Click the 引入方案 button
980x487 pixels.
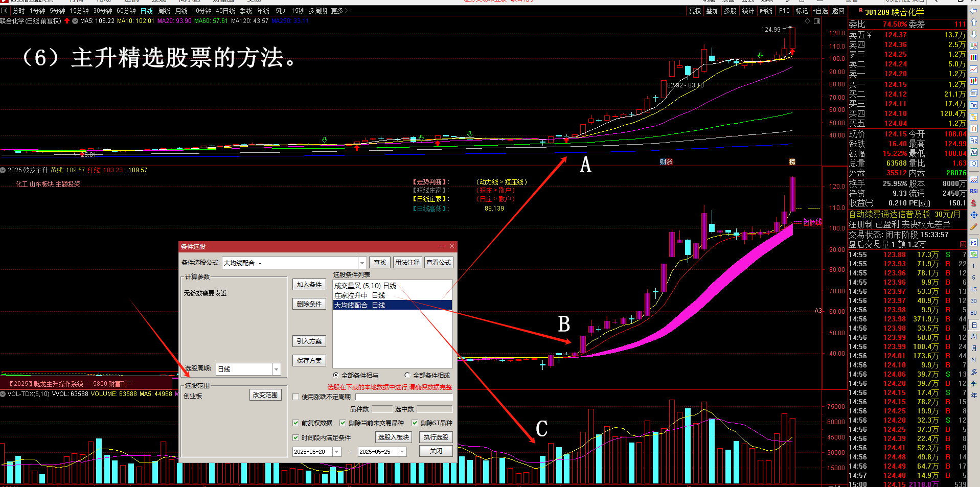point(309,341)
